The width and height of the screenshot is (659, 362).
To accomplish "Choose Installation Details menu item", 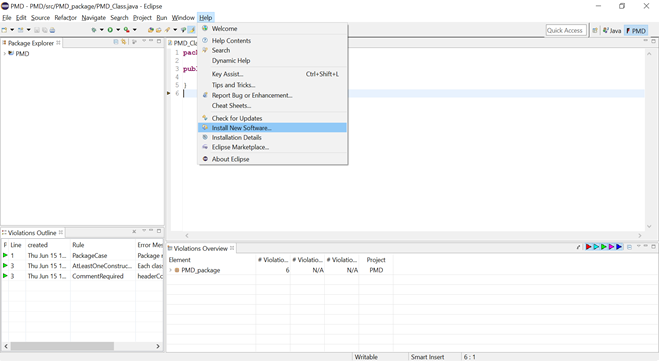I will pyautogui.click(x=272, y=137).
